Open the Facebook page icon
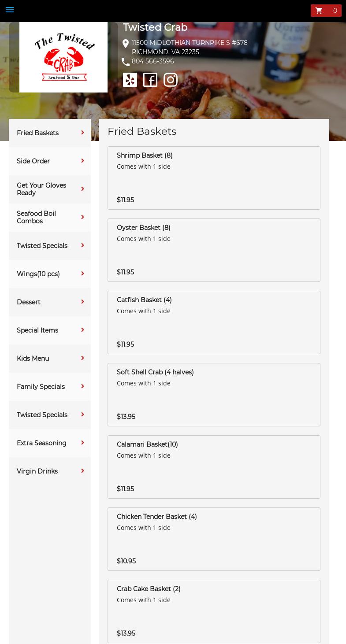346x644 pixels. click(150, 80)
